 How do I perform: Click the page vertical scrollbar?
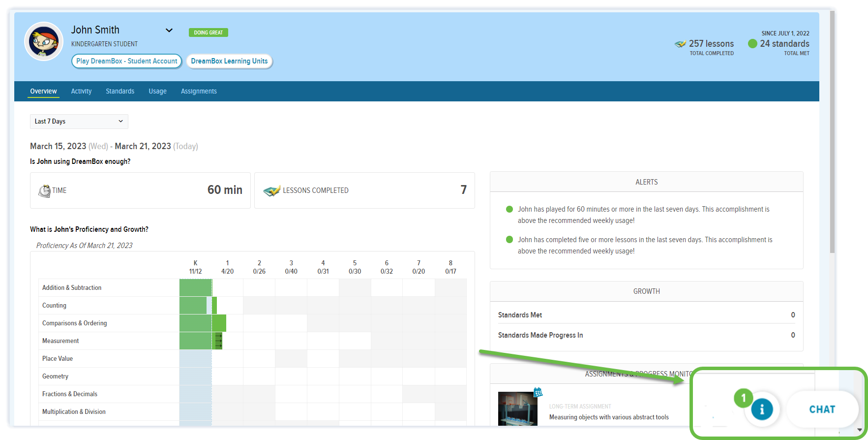(x=832, y=132)
